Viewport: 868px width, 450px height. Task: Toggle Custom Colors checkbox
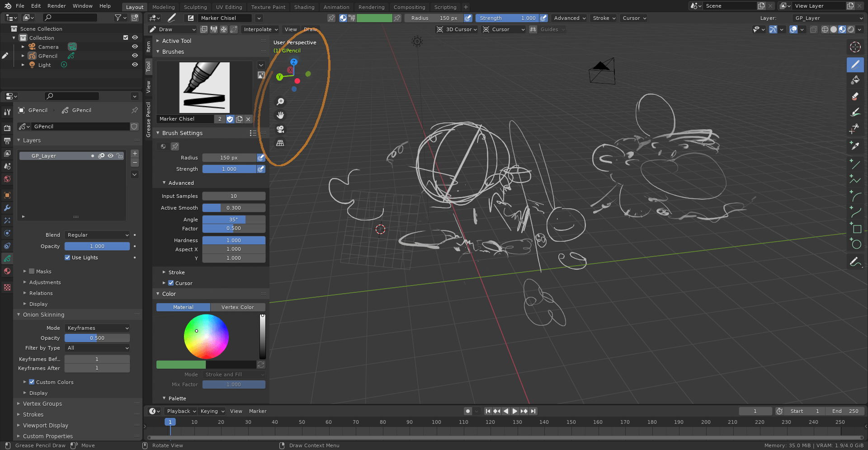[x=32, y=382]
